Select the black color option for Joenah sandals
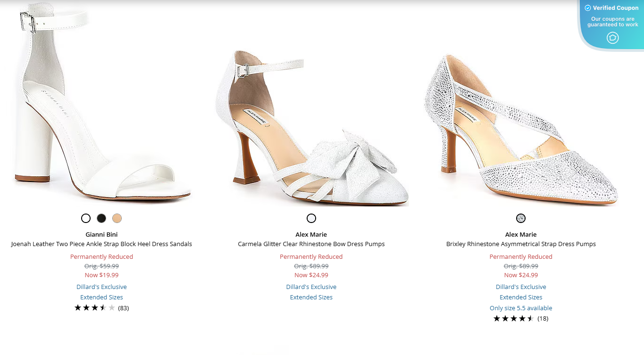 (101, 218)
